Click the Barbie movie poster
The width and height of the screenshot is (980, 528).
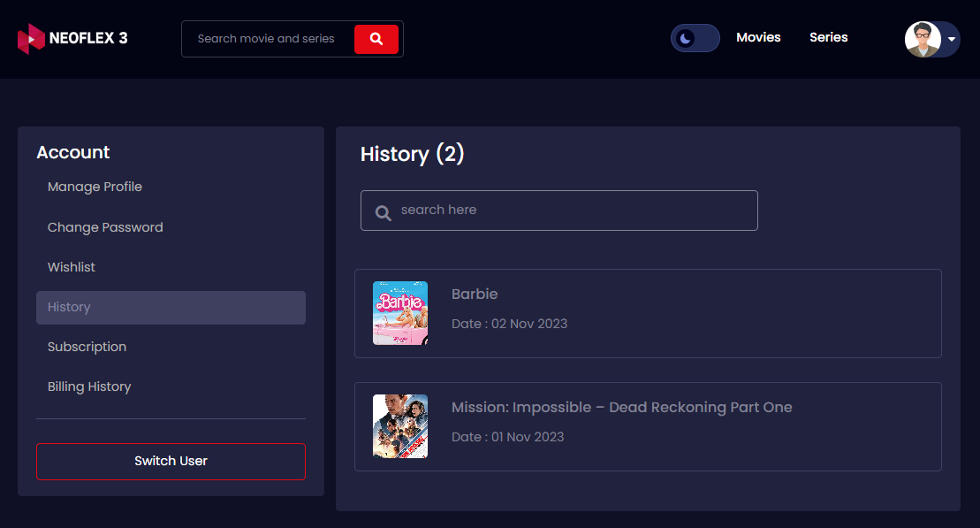point(400,312)
